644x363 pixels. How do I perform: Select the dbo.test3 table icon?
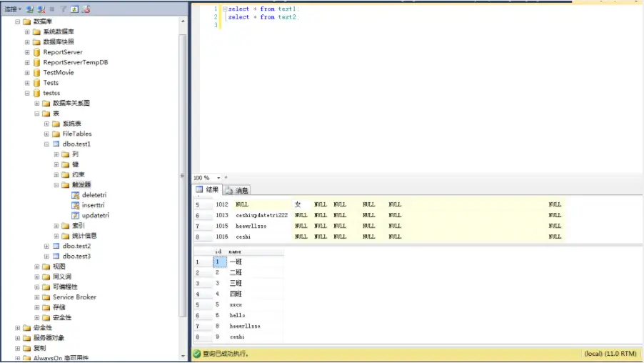pos(56,256)
